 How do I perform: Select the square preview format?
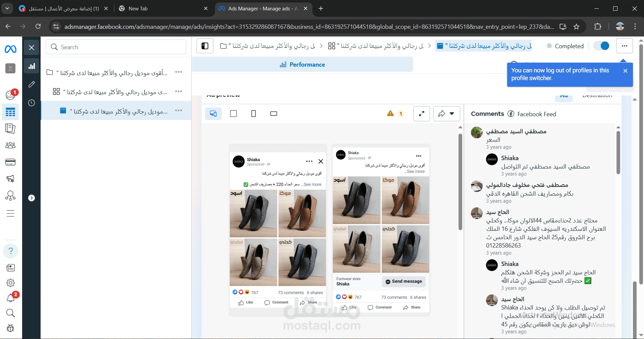pyautogui.click(x=233, y=114)
